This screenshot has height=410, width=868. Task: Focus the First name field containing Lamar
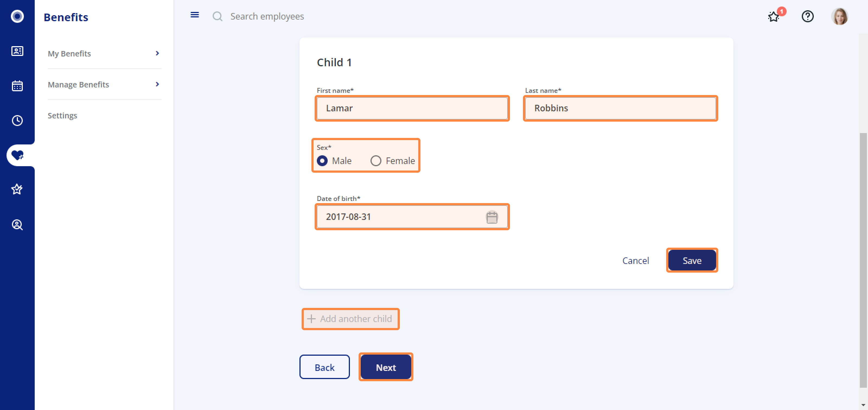(x=412, y=108)
